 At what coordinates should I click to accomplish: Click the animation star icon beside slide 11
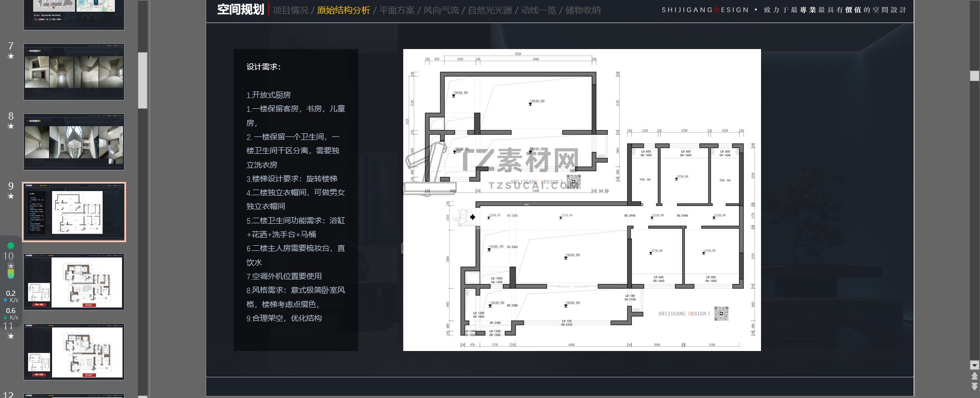(x=11, y=336)
